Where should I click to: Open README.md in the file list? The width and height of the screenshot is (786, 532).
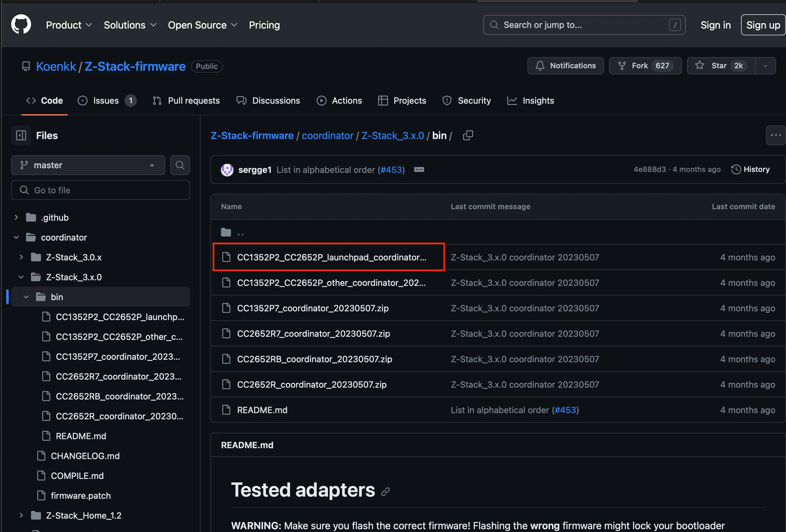point(262,410)
